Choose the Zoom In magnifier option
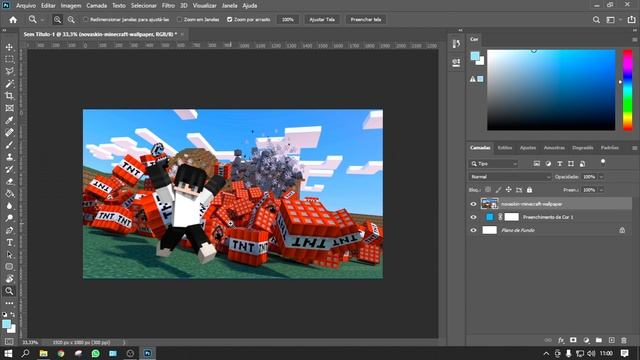Image resolution: width=640 pixels, height=360 pixels. (58, 20)
